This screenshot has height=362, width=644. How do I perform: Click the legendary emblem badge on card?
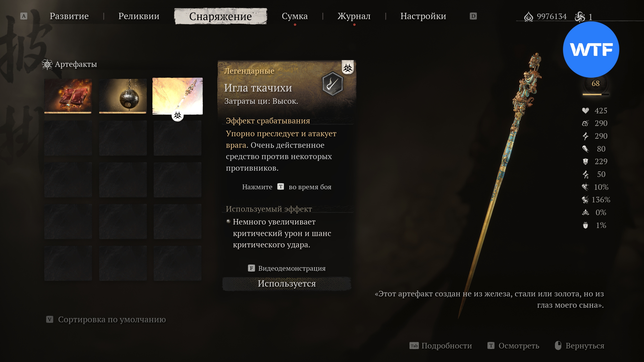348,67
